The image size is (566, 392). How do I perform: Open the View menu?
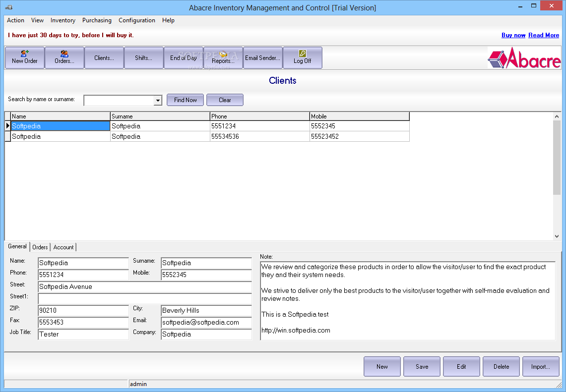(37, 20)
